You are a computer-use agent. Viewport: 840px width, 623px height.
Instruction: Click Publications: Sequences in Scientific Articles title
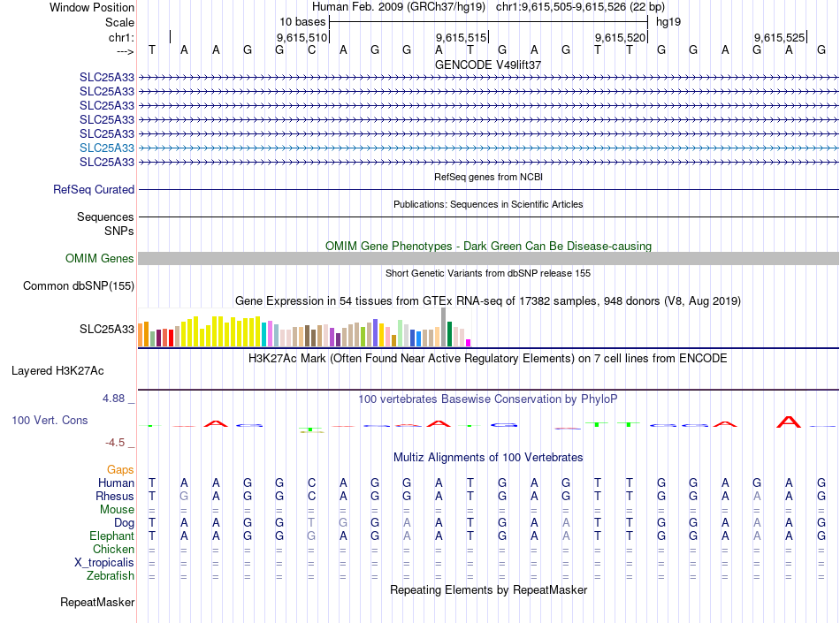488,204
